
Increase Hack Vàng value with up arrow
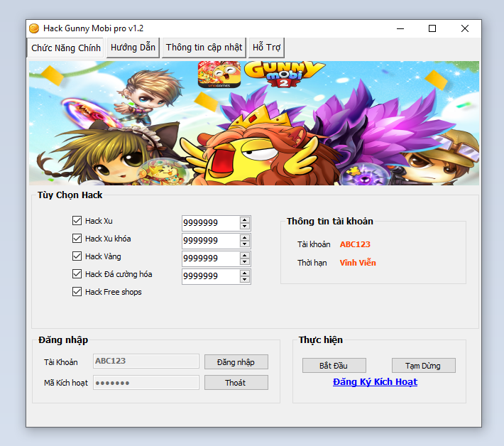click(245, 255)
